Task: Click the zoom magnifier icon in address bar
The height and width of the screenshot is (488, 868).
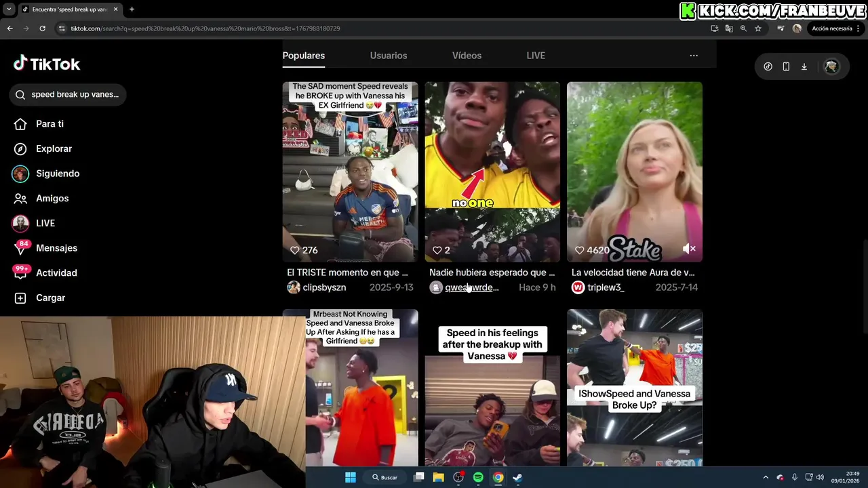Action: click(743, 28)
